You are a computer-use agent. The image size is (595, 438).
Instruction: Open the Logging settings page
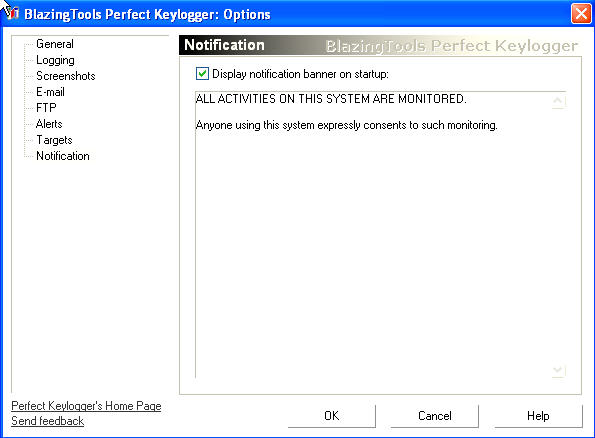(x=55, y=60)
